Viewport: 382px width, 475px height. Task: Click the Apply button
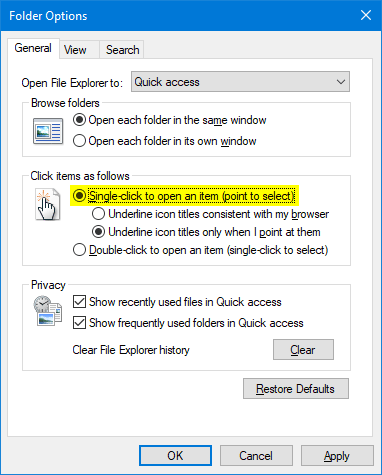(x=337, y=456)
